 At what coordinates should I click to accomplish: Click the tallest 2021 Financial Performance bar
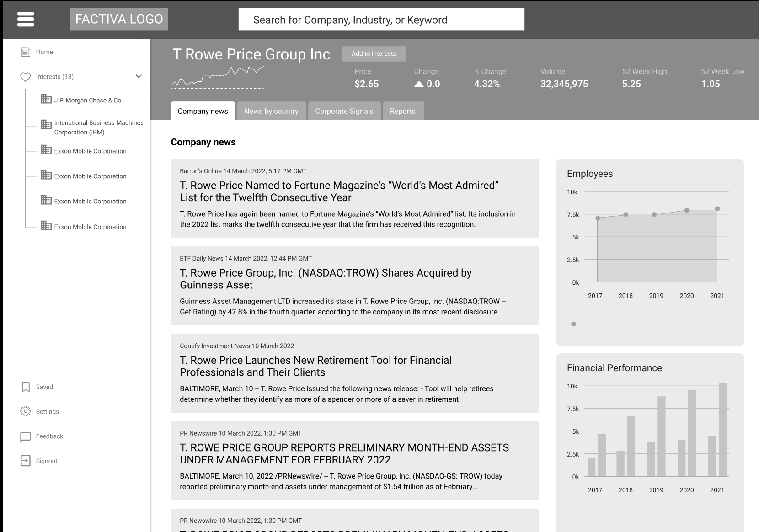723,430
